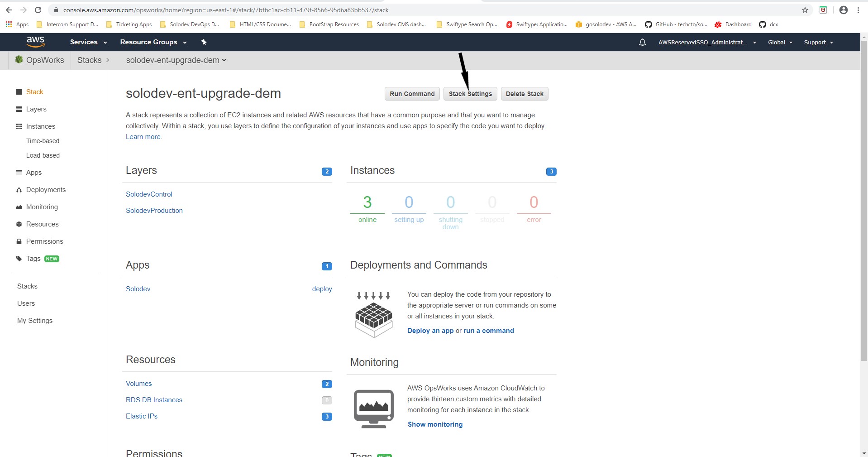
Task: Click the AWS logo
Action: point(35,42)
